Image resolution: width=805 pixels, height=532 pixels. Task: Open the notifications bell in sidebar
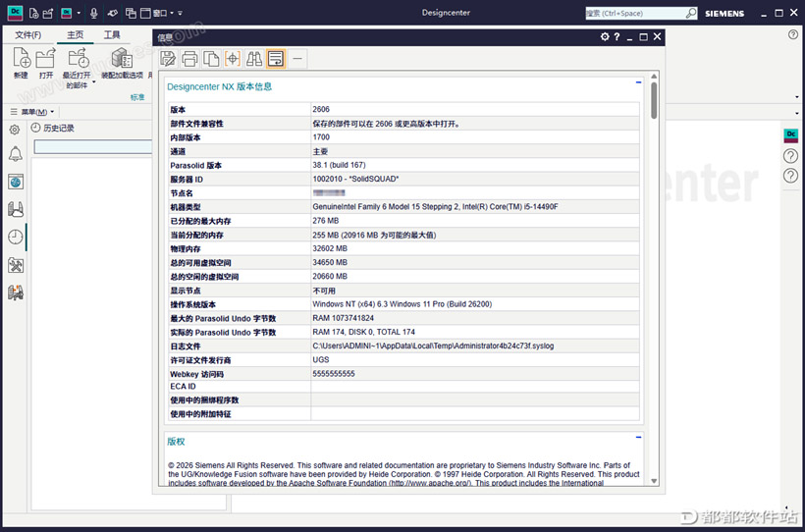(16, 153)
